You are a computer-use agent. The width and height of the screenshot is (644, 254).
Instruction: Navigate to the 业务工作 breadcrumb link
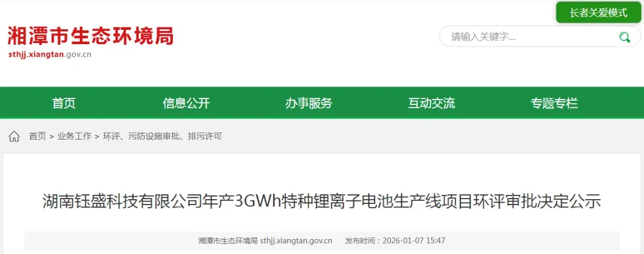click(x=75, y=137)
